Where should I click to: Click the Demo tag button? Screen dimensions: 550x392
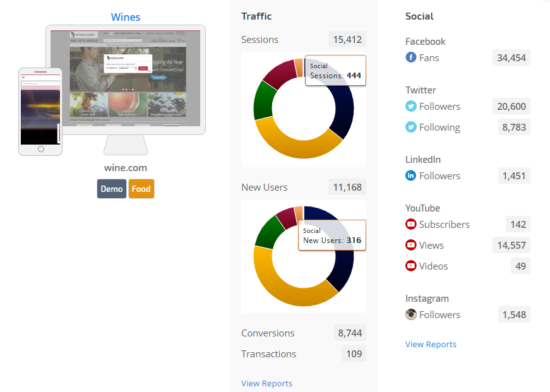coord(112,189)
